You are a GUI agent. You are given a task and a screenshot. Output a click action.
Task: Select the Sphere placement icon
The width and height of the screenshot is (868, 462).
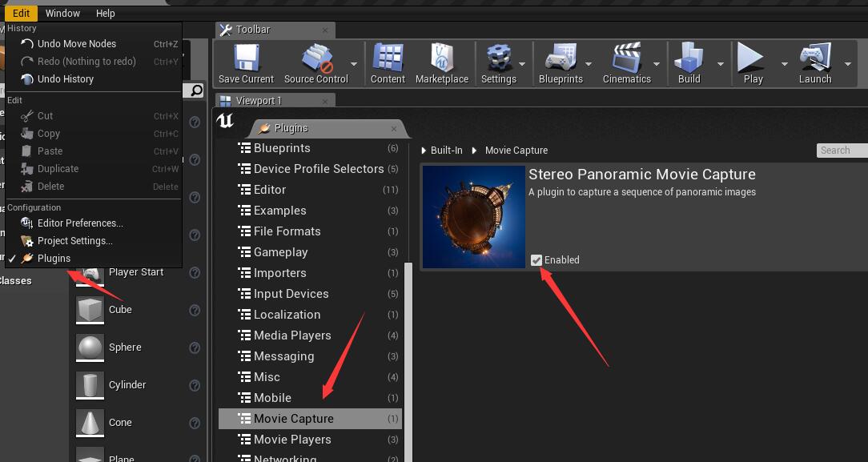pyautogui.click(x=90, y=348)
